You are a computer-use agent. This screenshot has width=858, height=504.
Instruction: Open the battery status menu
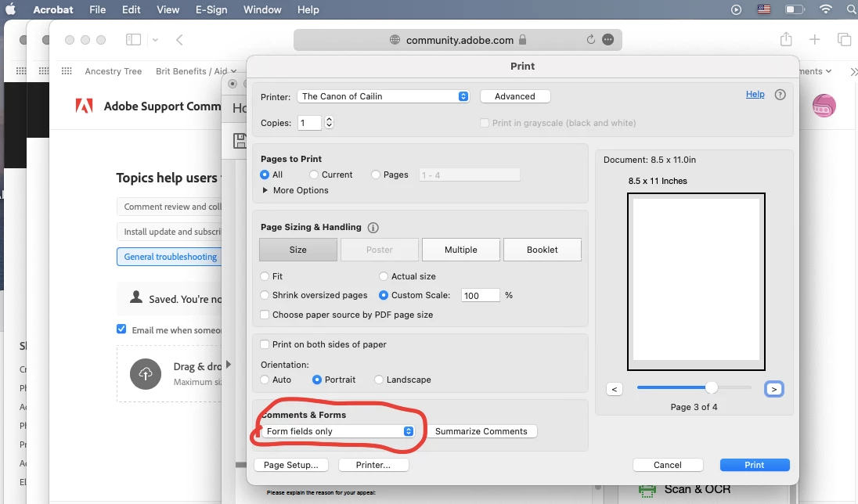coord(795,9)
